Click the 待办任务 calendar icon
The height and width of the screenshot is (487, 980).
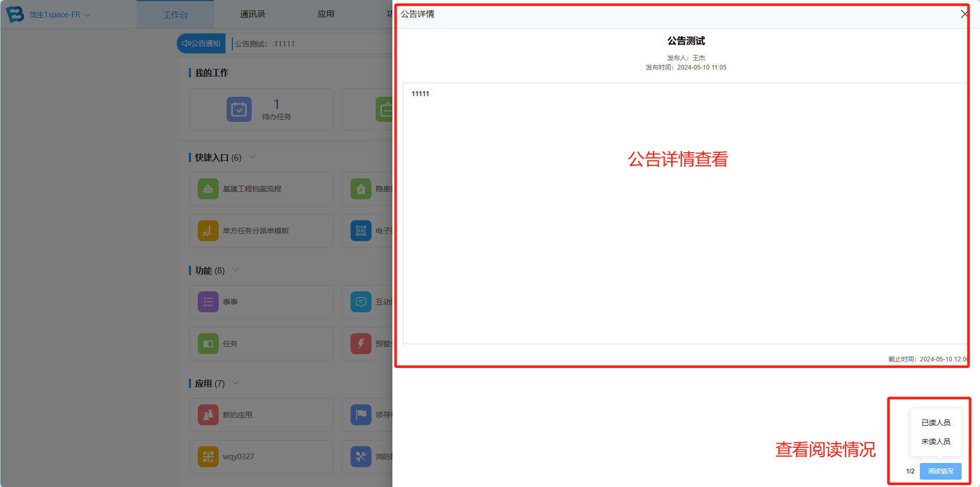(239, 109)
